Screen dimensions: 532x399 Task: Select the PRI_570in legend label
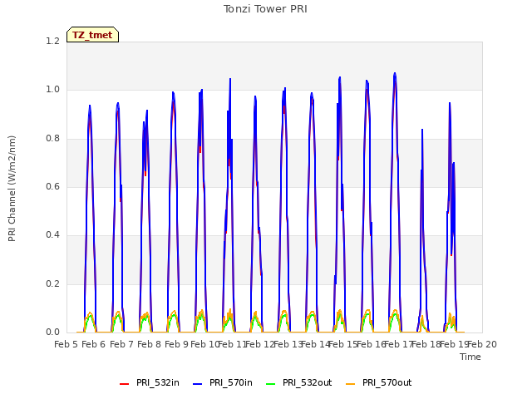pos(231,382)
